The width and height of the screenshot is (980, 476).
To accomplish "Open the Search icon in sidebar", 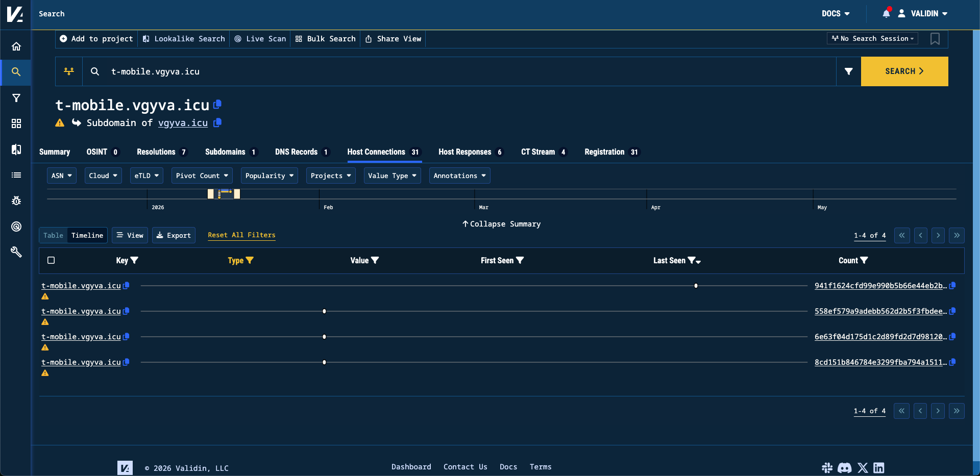I will [16, 72].
